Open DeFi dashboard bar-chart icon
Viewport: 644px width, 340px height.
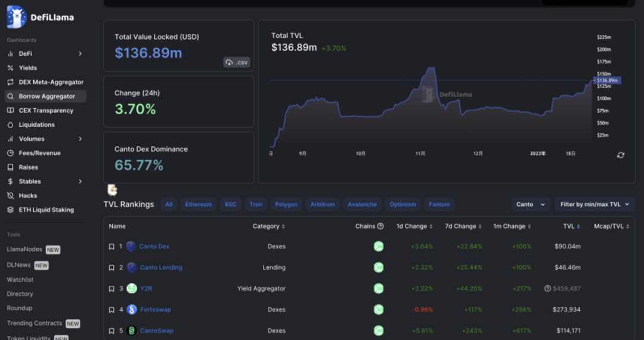click(10, 54)
